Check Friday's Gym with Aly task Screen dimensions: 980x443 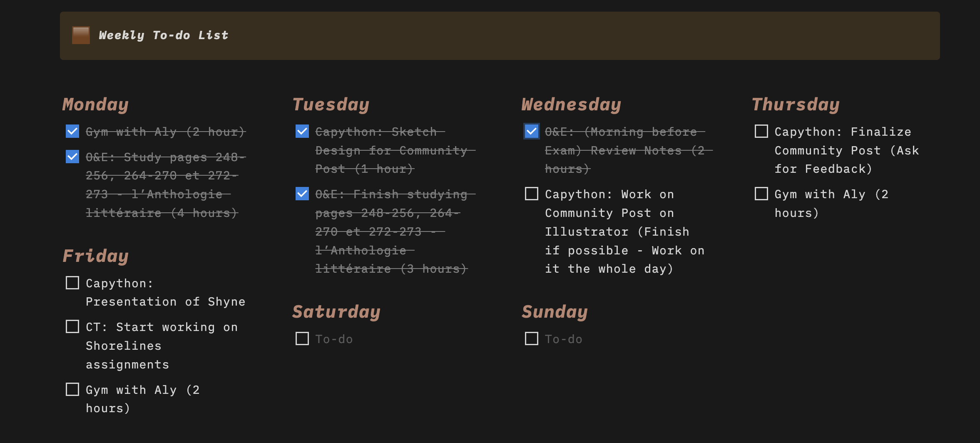click(x=72, y=389)
